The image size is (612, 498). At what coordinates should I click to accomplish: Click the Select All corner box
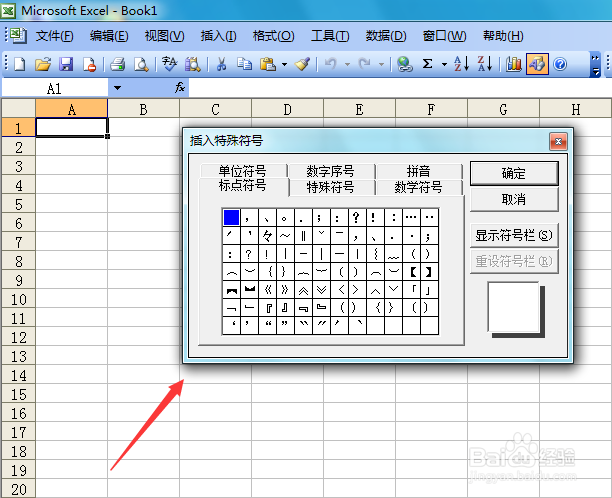point(19,108)
